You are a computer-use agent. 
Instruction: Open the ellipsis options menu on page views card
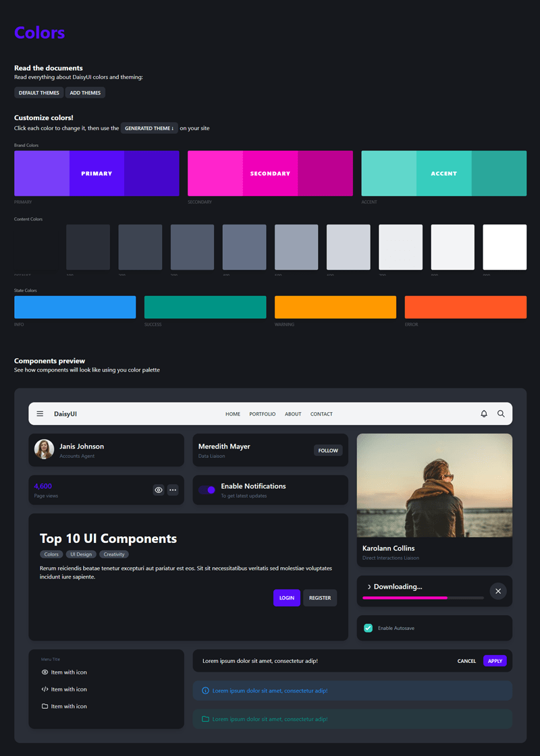point(173,490)
